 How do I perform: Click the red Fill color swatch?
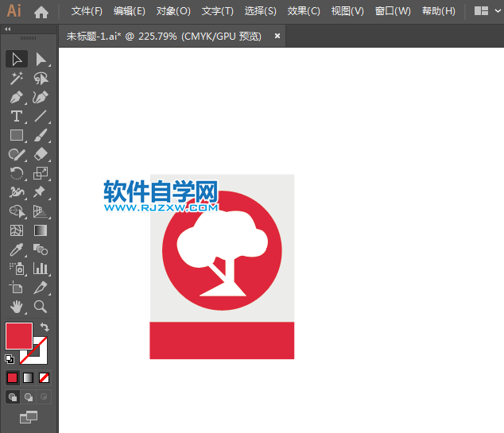click(19, 336)
